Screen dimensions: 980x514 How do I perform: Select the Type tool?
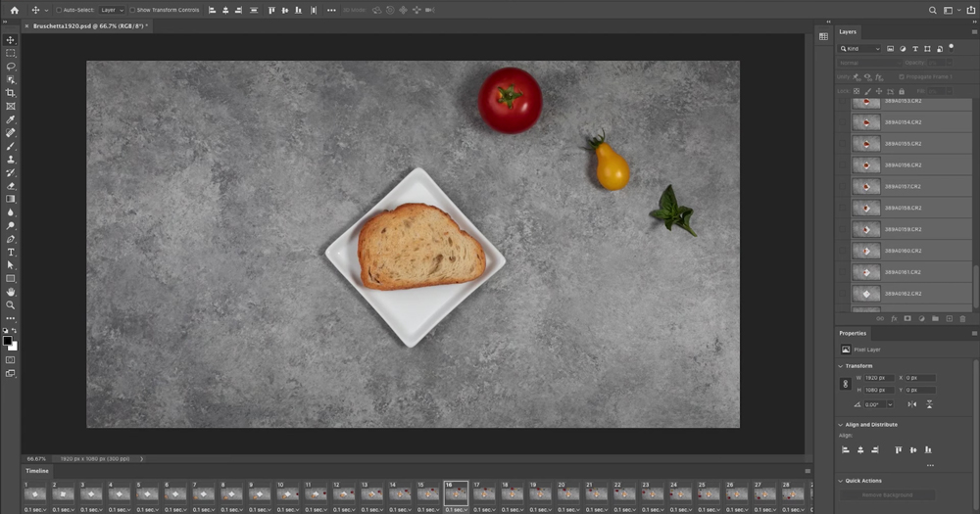tap(11, 253)
